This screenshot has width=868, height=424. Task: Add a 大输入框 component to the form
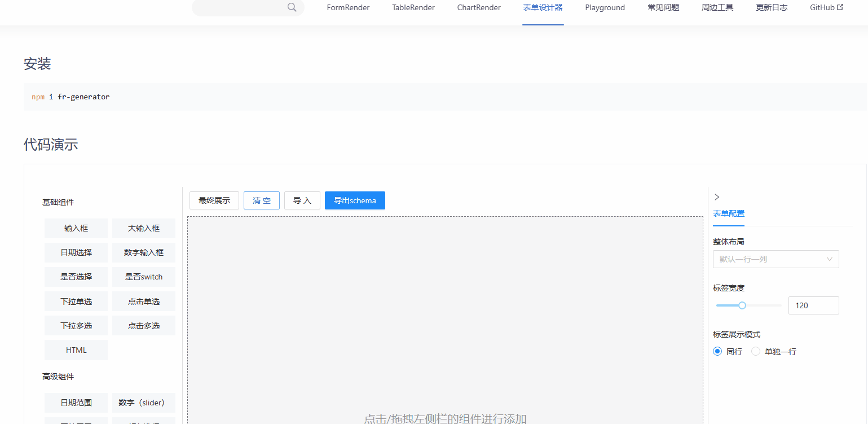point(143,228)
